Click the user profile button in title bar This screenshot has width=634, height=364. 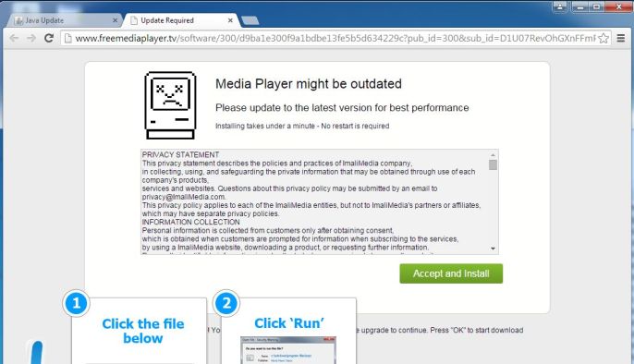tap(560, 6)
